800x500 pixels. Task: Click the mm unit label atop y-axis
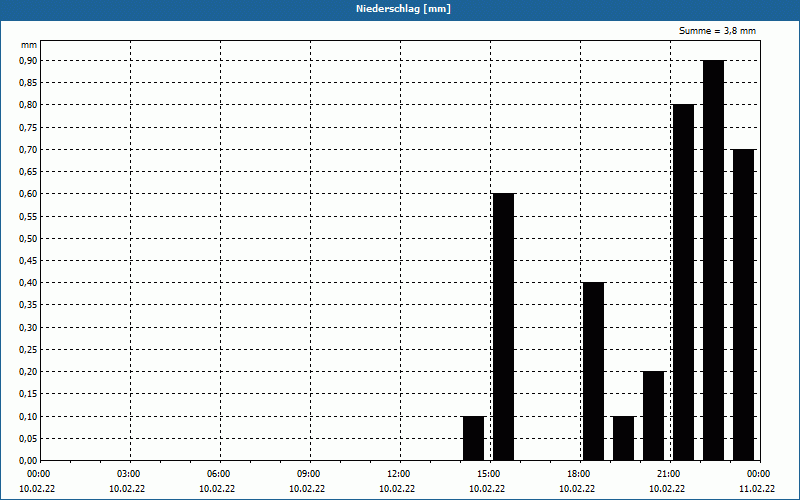[x=29, y=45]
